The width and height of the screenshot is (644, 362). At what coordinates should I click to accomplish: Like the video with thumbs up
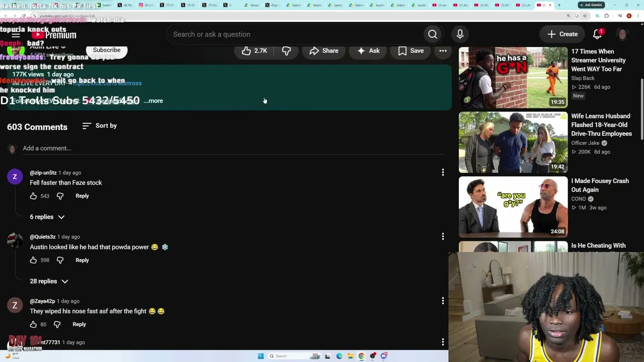254,51
